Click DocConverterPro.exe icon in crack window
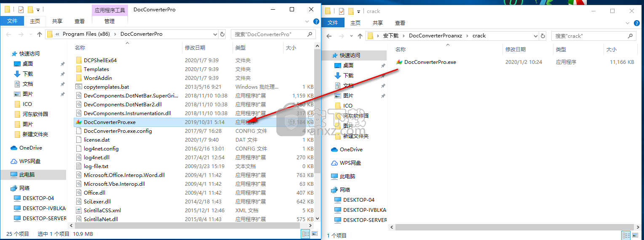 tap(399, 62)
